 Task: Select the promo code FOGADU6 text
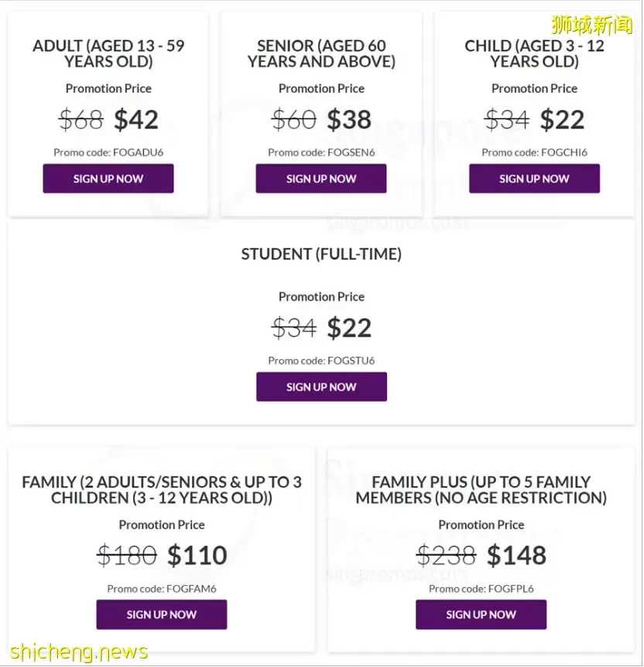tap(139, 152)
